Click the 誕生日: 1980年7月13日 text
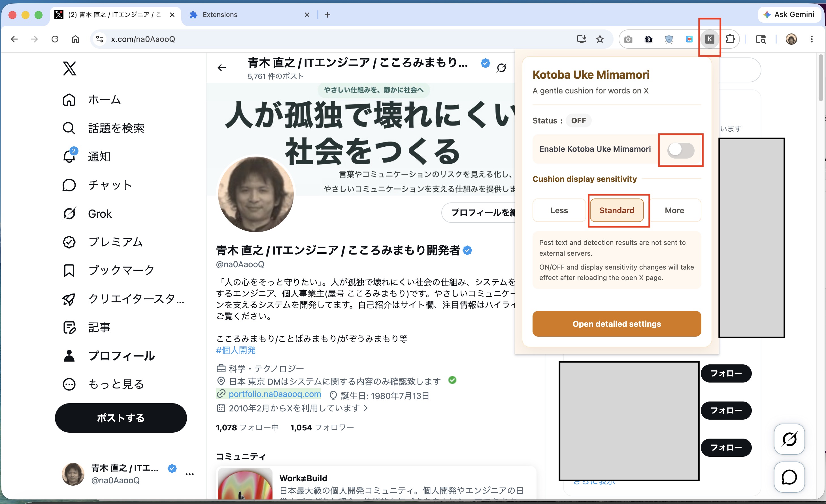The width and height of the screenshot is (826, 504). [385, 396]
